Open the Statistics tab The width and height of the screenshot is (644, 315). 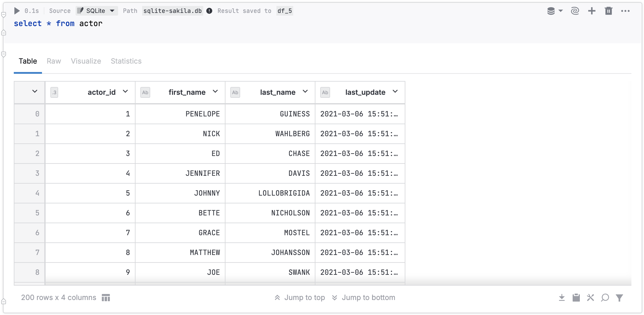click(x=126, y=61)
